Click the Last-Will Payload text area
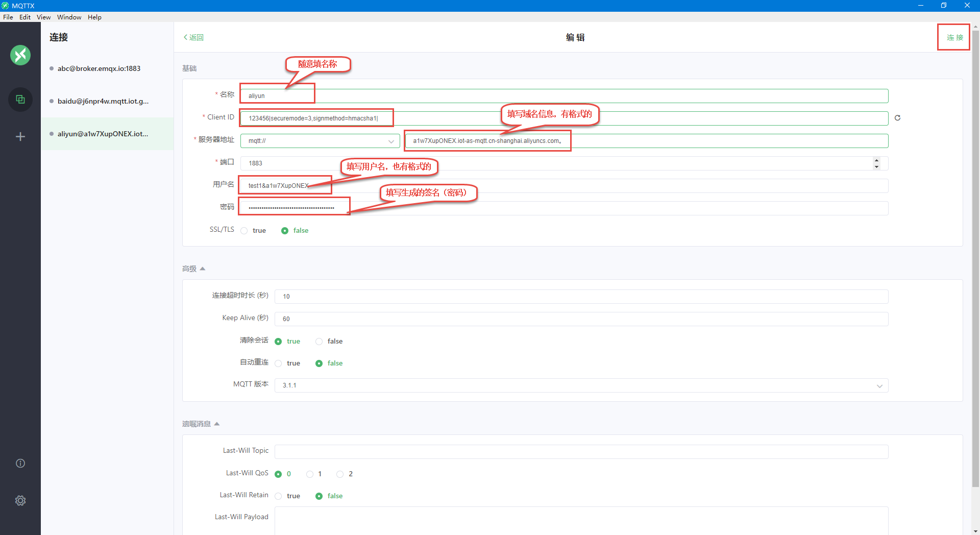Viewport: 980px width, 535px height. click(581, 521)
